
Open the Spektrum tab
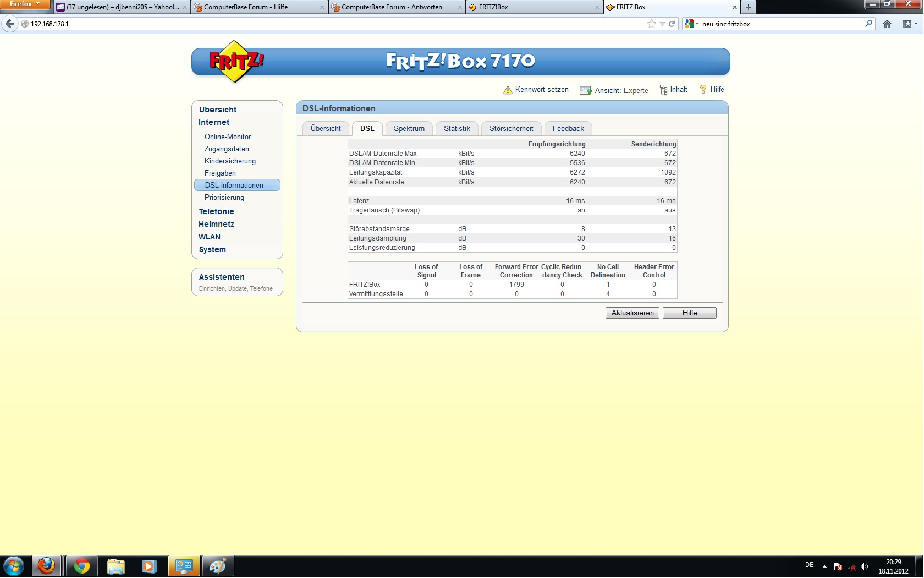409,128
